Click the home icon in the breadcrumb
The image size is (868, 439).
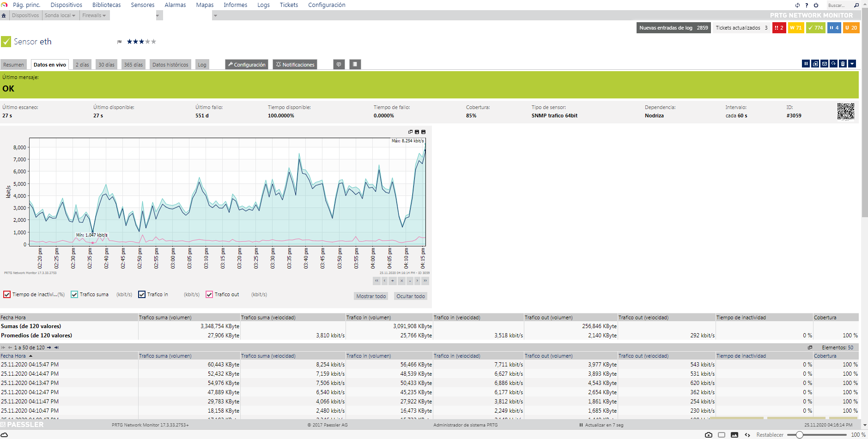click(x=4, y=15)
